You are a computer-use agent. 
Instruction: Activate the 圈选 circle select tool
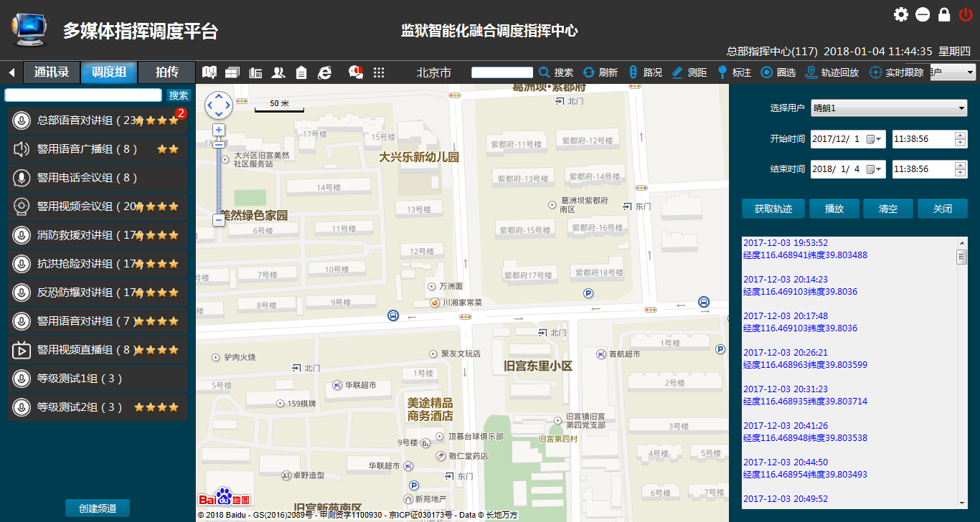pos(778,72)
